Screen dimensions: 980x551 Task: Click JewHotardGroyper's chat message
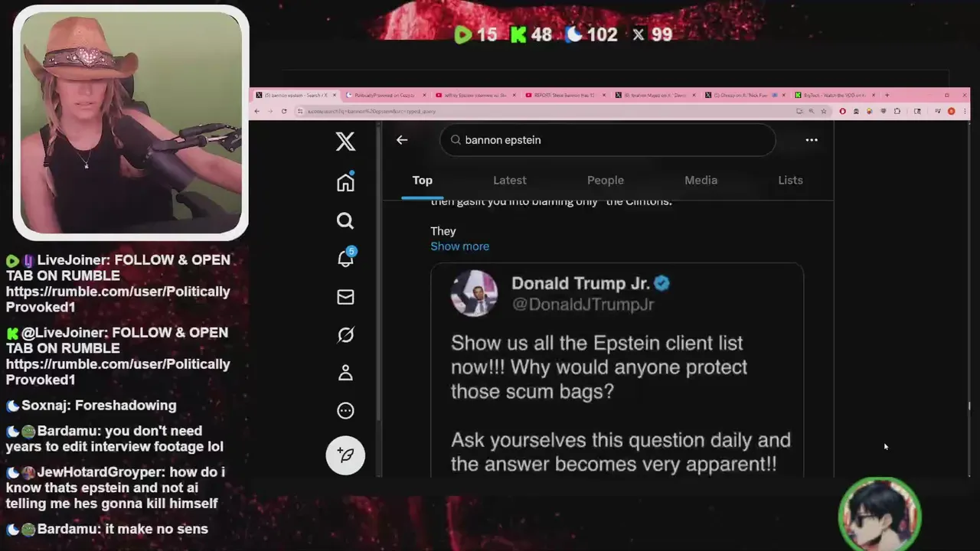click(116, 487)
